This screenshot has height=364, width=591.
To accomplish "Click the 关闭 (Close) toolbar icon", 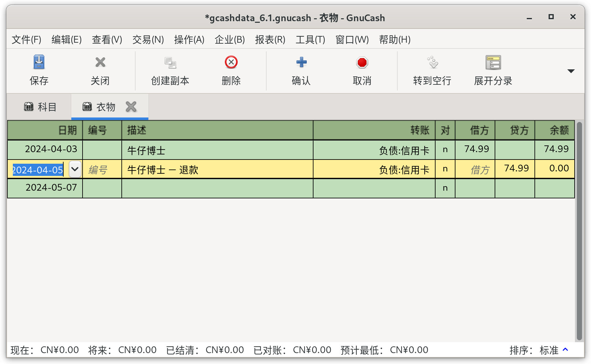I will click(100, 62).
